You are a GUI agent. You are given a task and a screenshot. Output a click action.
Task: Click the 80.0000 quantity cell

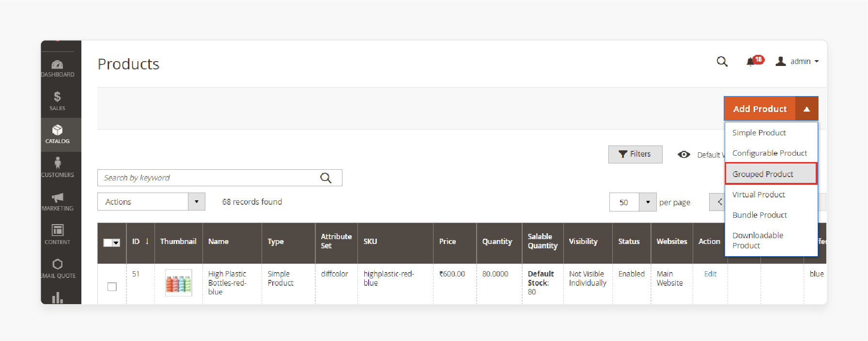click(495, 274)
